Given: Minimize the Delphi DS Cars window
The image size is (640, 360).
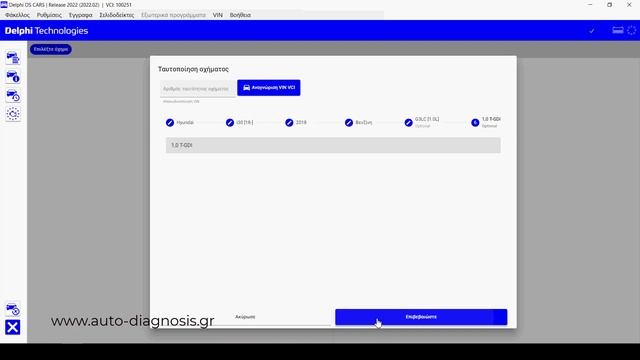Looking at the screenshot, I should pos(590,4).
